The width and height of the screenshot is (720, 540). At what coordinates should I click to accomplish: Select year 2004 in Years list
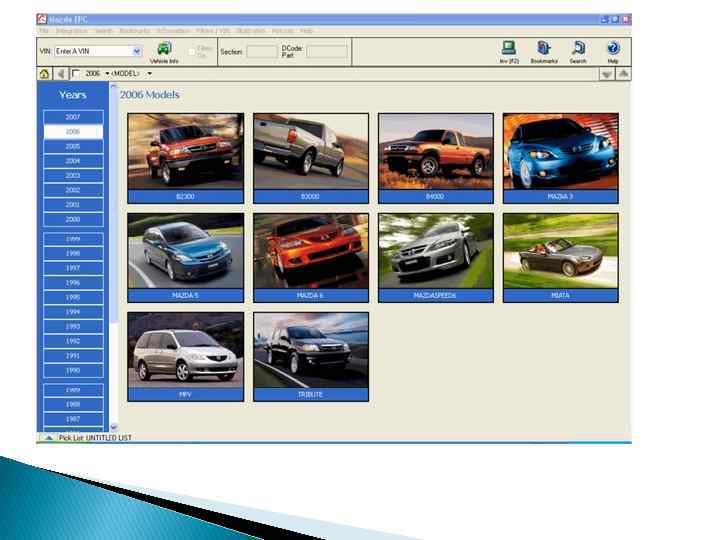click(73, 161)
